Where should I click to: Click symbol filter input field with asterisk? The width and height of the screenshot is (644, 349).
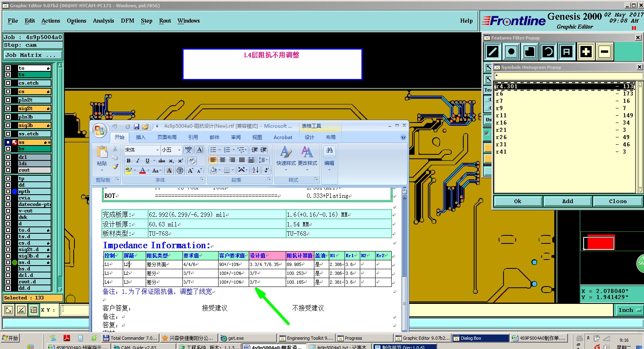click(x=568, y=76)
